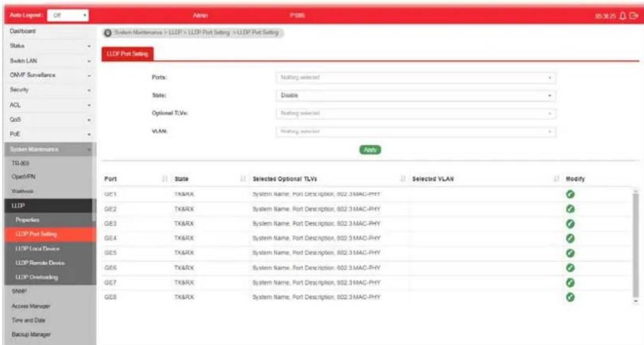644x345 pixels.
Task: Modify GE4 row with edit icon
Action: pyautogui.click(x=570, y=238)
